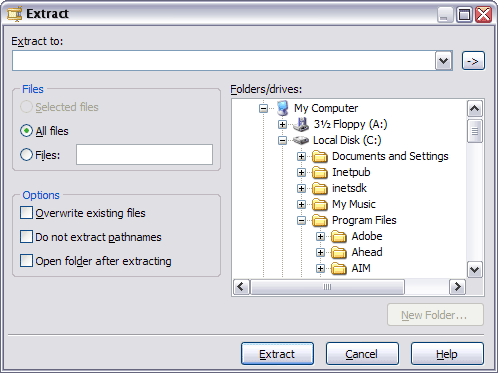Enable Overwrite existing files checkbox
The image size is (498, 373).
26,212
